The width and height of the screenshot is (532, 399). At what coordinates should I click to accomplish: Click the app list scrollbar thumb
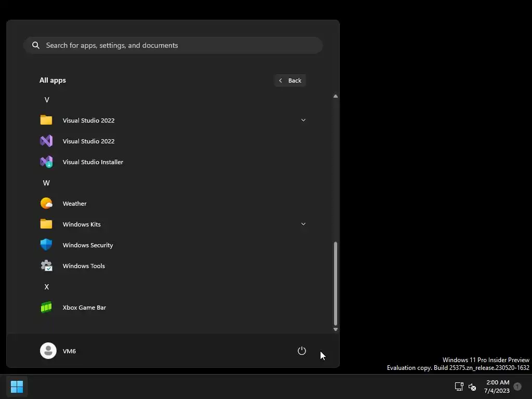point(336,283)
